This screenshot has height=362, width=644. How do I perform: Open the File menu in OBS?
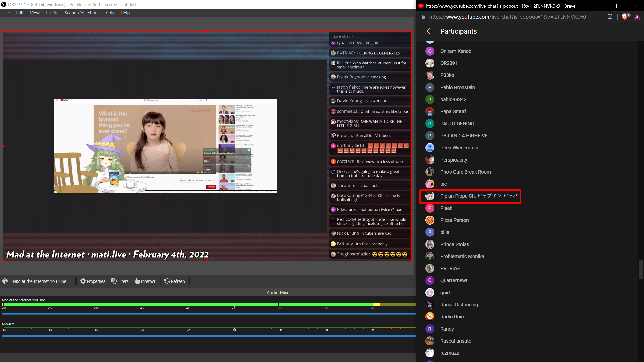[x=7, y=13]
